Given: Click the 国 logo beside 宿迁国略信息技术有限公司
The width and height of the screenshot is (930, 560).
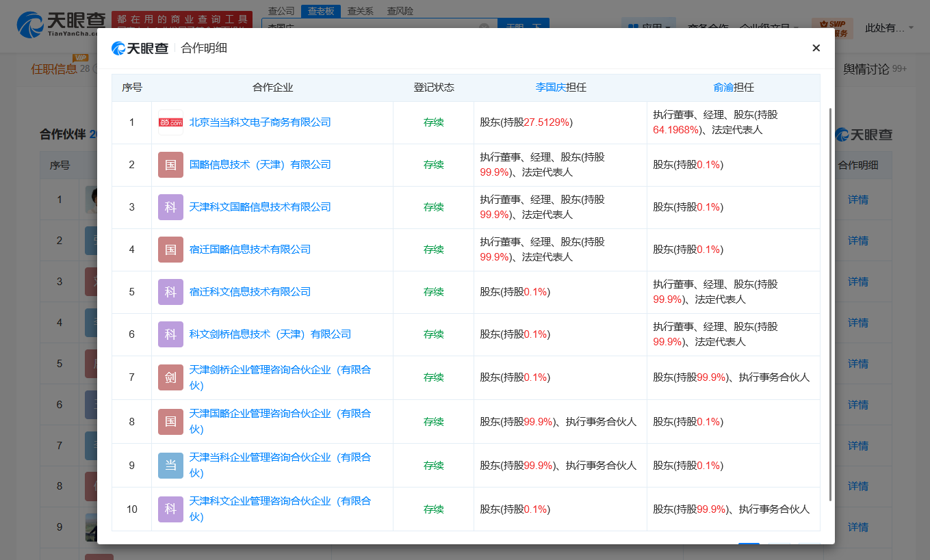Looking at the screenshot, I should tap(171, 250).
